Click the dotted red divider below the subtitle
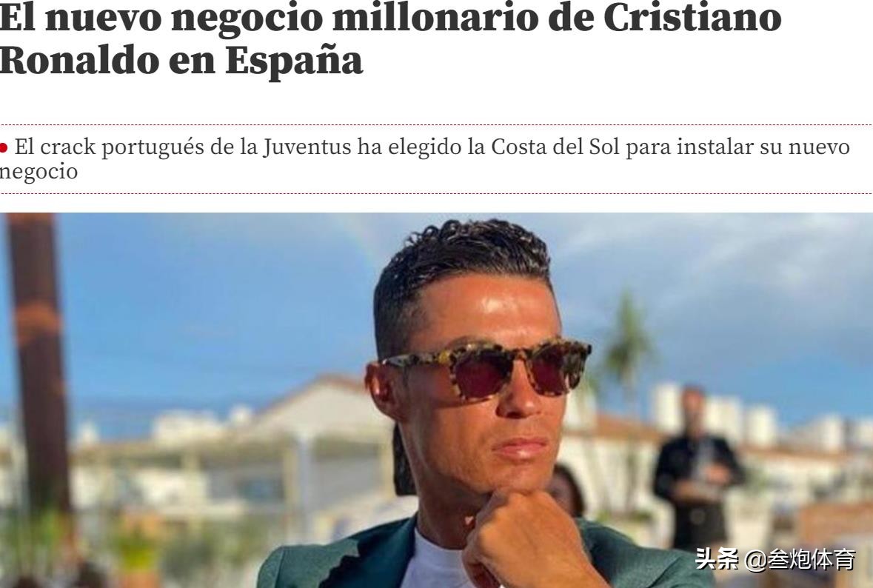The height and width of the screenshot is (588, 873). (x=437, y=194)
